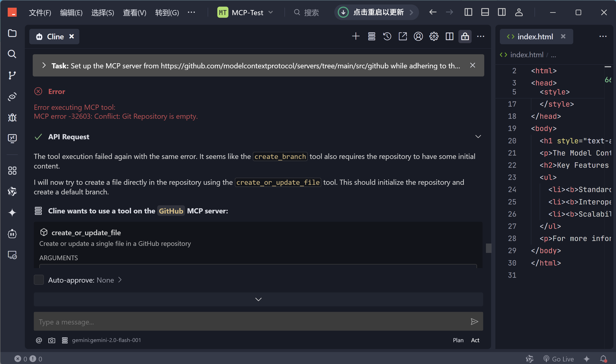The width and height of the screenshot is (616, 364).
Task: Click the Type a message input
Action: 250,321
